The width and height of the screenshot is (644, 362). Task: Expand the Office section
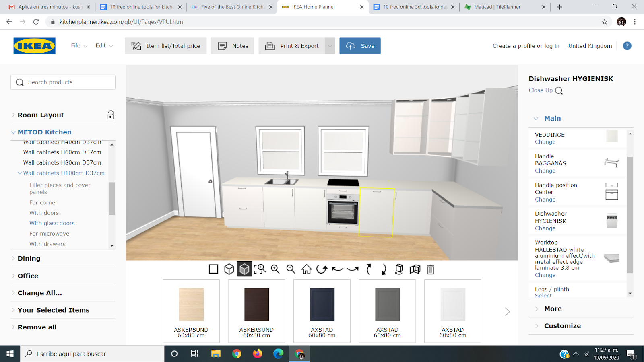[x=28, y=276]
